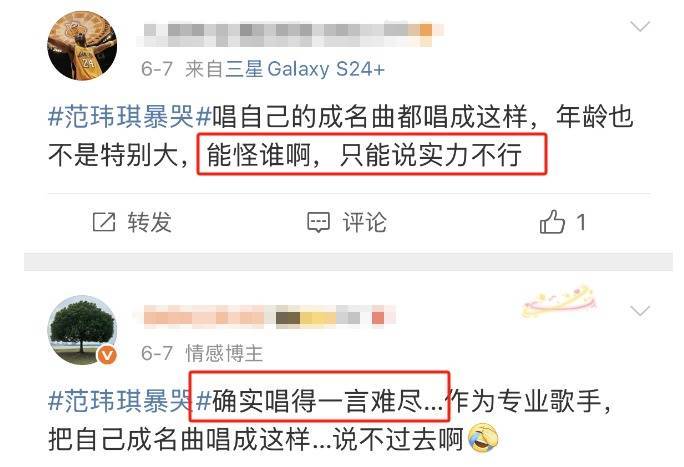Like the first post with thumbs-up icon

point(552,222)
